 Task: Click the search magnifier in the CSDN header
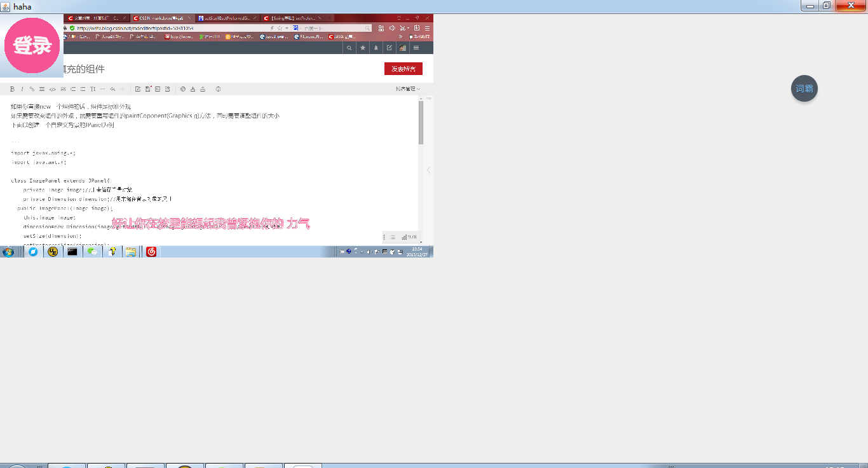[349, 48]
